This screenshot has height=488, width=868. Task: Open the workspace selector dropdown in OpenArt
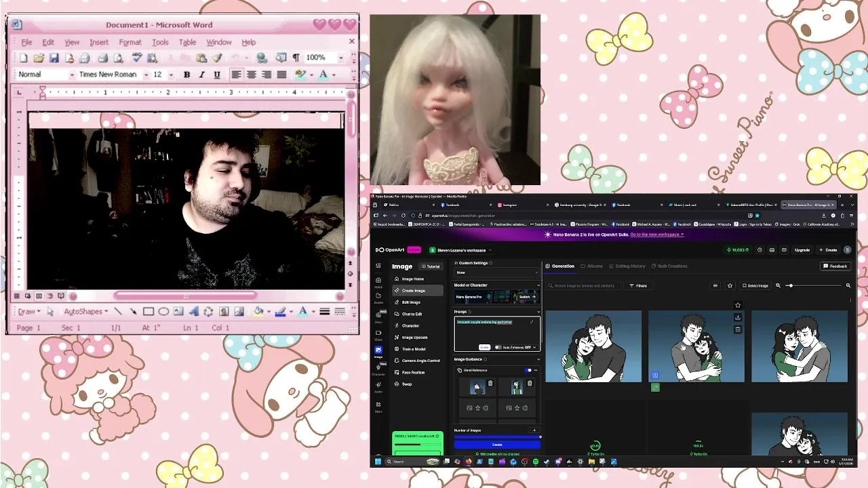461,250
